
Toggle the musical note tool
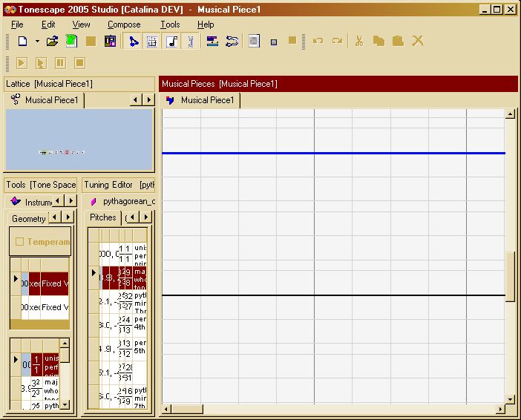pyautogui.click(x=171, y=42)
